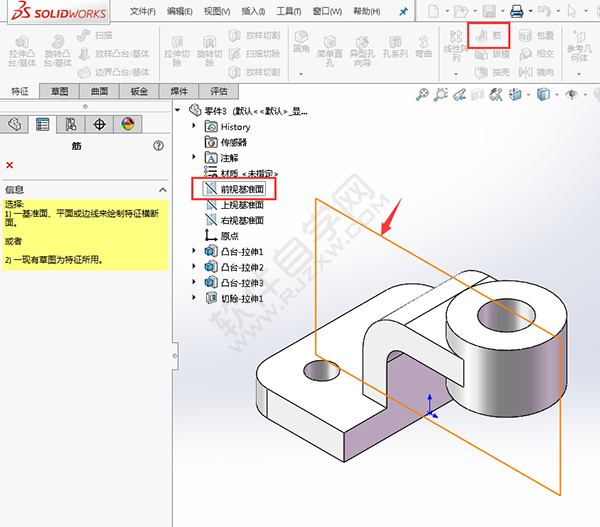Click the Hole Series (孔系列) tool
This screenshot has height=527, width=600.
tap(395, 47)
